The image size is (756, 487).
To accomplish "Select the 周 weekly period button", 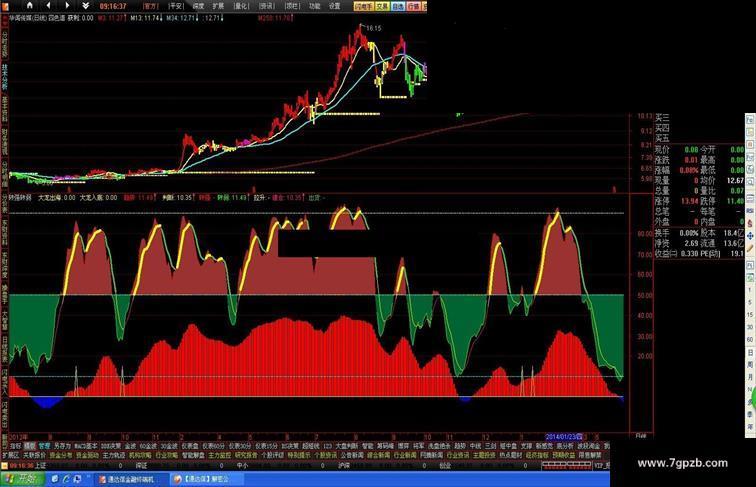I will (750, 366).
